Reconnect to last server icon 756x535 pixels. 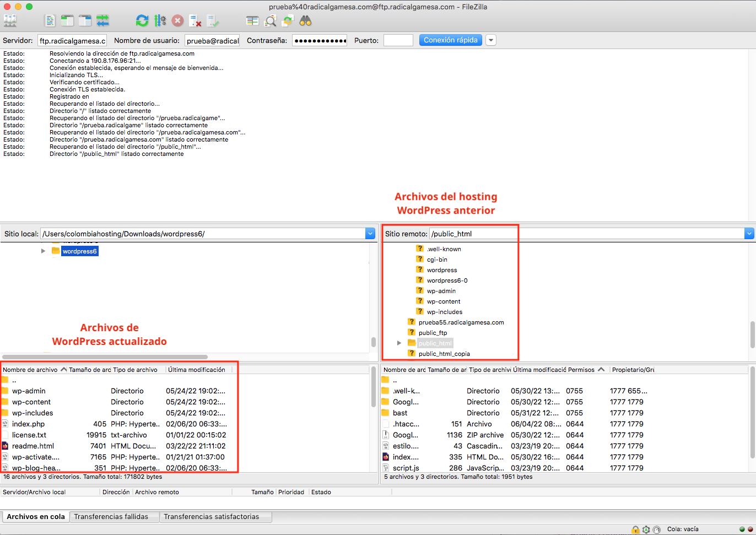[x=213, y=21]
